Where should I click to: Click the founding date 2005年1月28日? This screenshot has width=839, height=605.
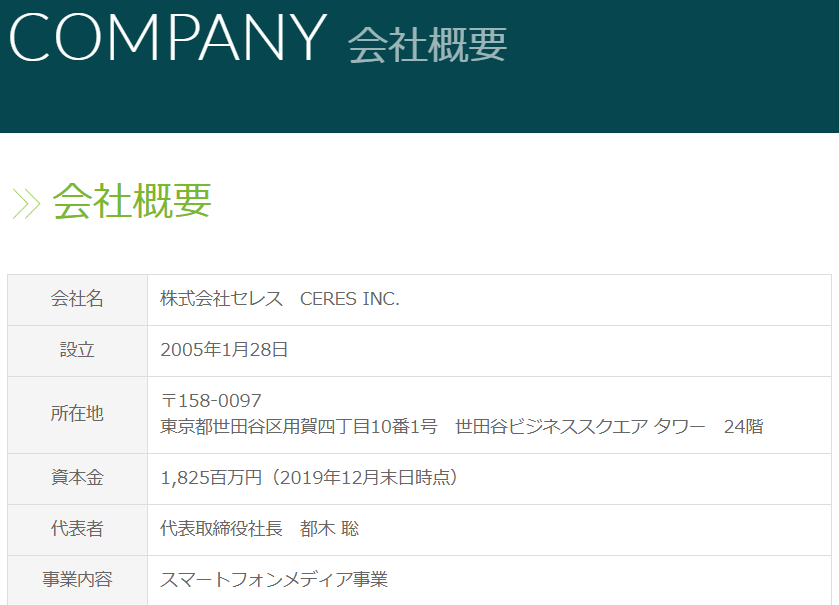pos(224,350)
